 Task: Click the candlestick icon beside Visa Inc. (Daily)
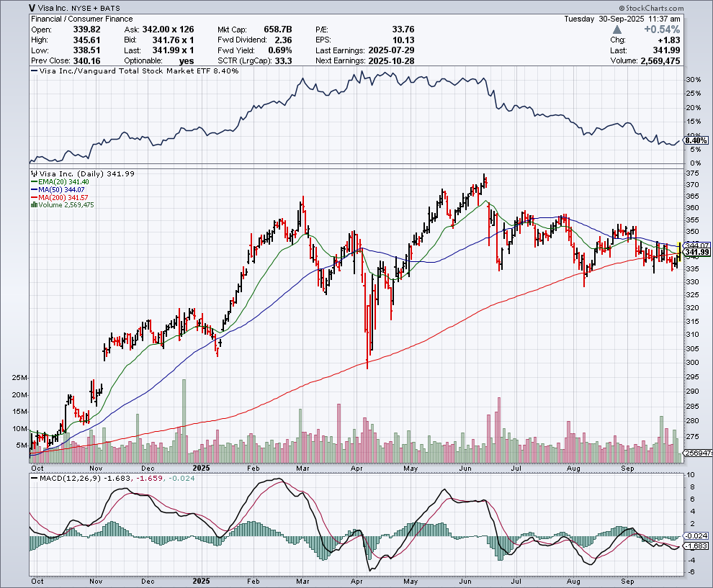[33, 173]
